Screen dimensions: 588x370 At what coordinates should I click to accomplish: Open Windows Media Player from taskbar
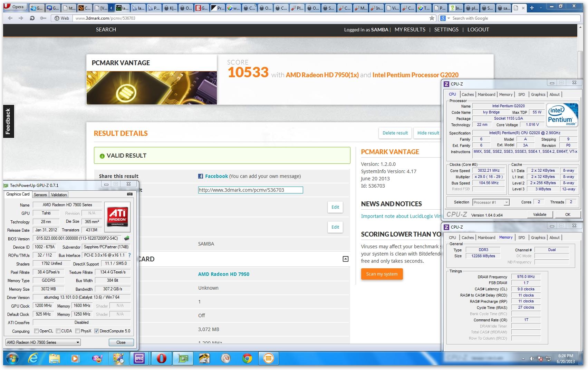click(x=75, y=359)
